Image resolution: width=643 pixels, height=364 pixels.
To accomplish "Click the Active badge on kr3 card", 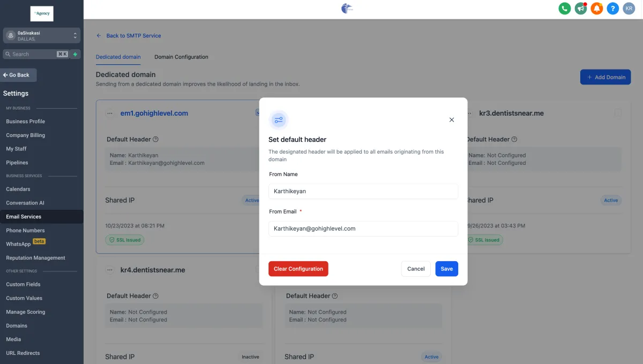I will pyautogui.click(x=611, y=200).
